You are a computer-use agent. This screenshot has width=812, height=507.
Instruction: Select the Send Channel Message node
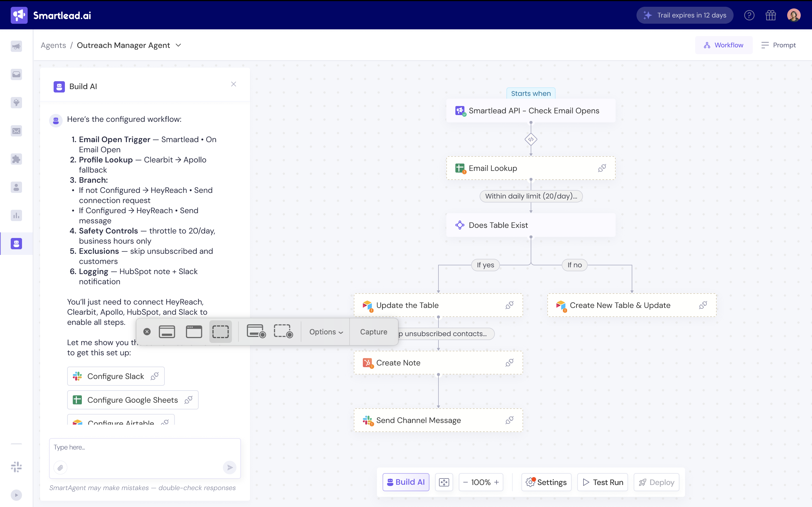tap(438, 420)
